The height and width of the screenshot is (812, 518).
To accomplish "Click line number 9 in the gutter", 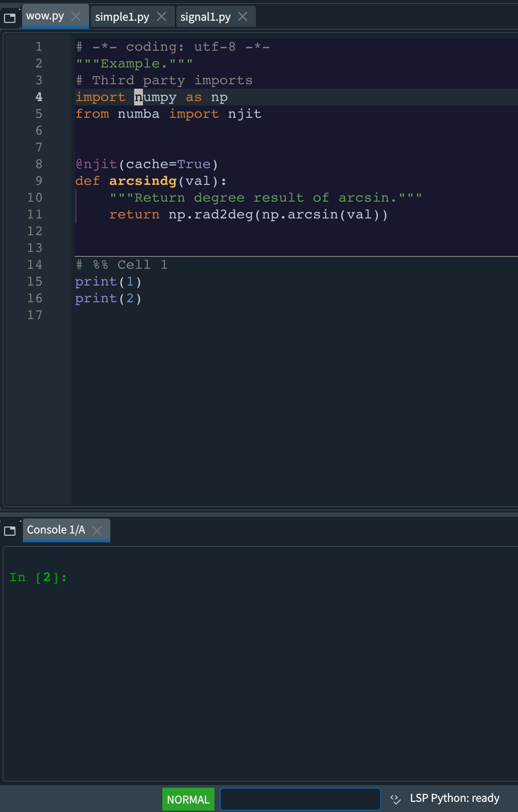I will [39, 180].
